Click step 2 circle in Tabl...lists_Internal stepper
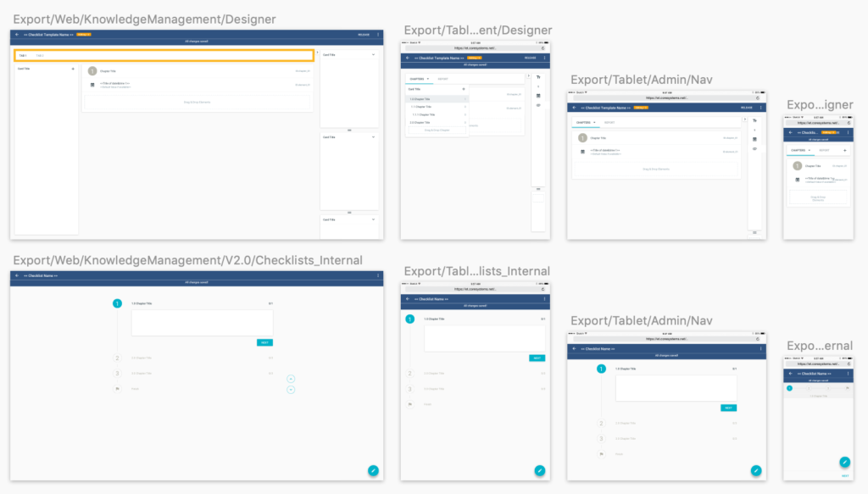The width and height of the screenshot is (868, 494). tap(410, 374)
